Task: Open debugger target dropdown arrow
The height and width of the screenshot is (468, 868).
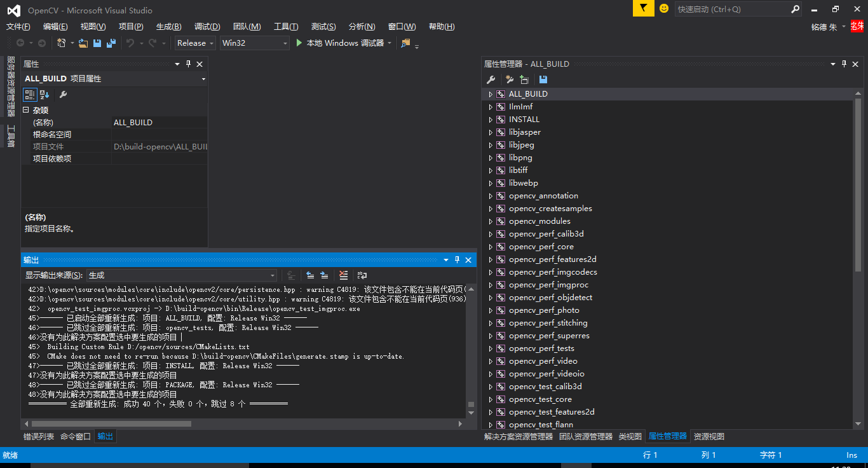Action: (390, 43)
